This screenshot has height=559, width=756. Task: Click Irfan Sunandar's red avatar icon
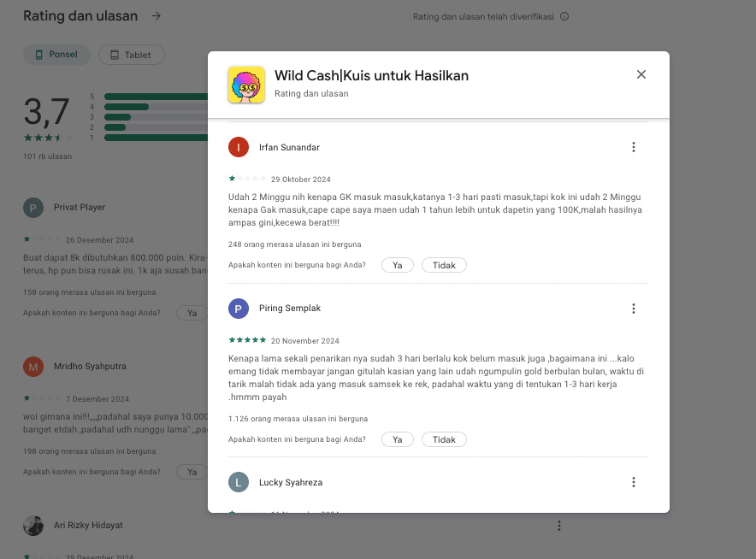(239, 147)
